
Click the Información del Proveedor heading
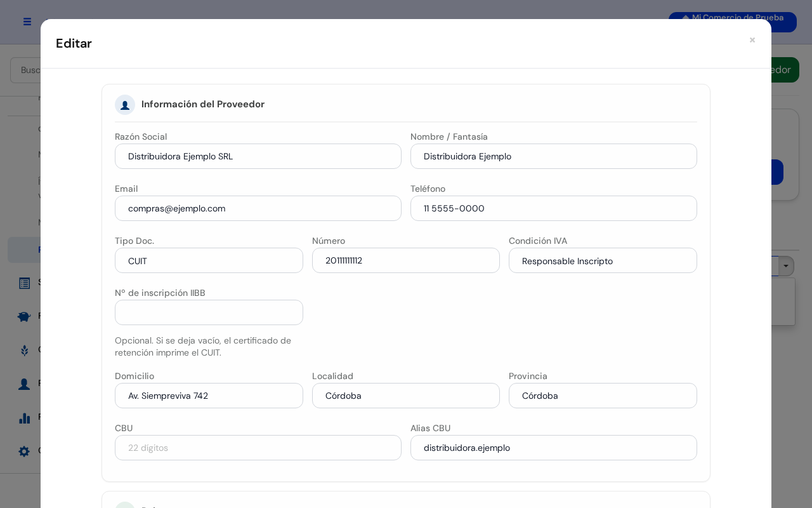(203, 104)
